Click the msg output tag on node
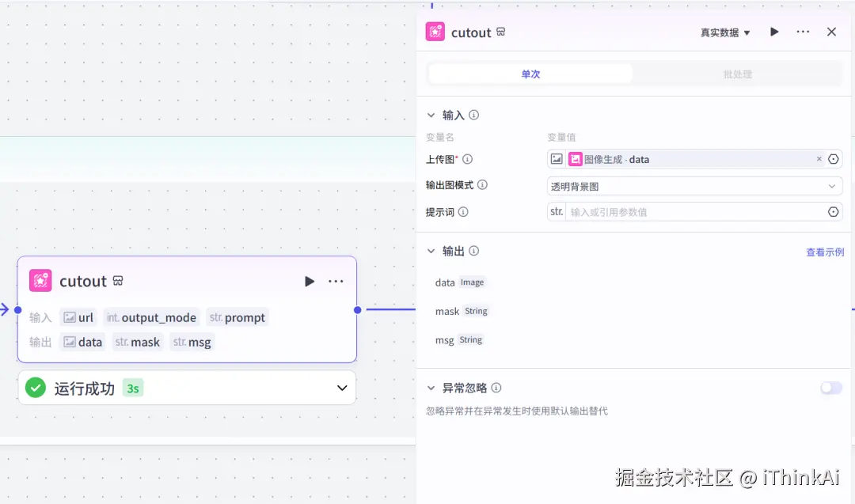 point(192,342)
